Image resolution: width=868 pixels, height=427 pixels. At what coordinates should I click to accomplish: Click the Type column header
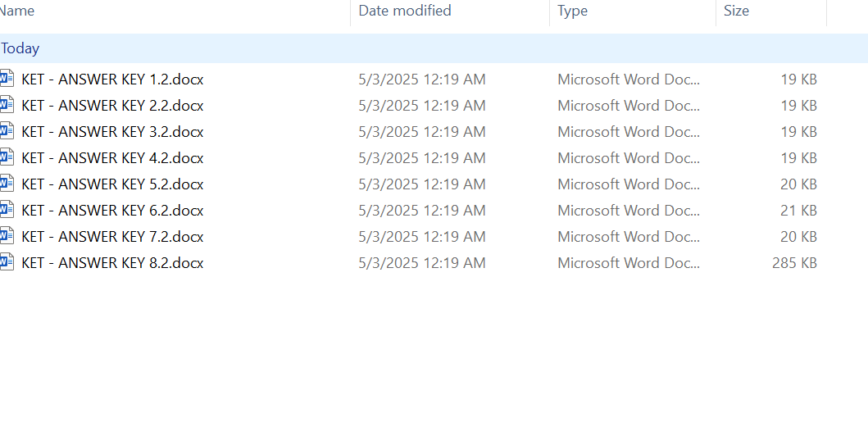click(572, 11)
